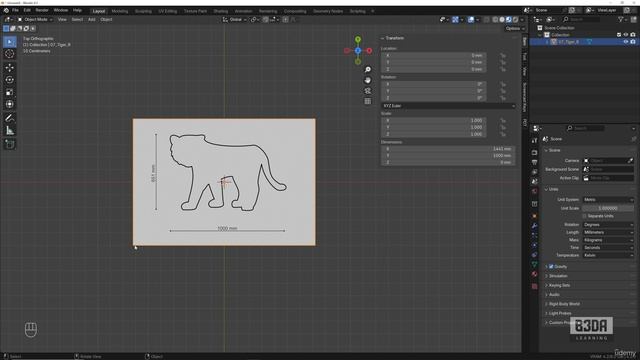The width and height of the screenshot is (640, 360).
Task: Select the Add Cube tool
Action: [x=10, y=144]
